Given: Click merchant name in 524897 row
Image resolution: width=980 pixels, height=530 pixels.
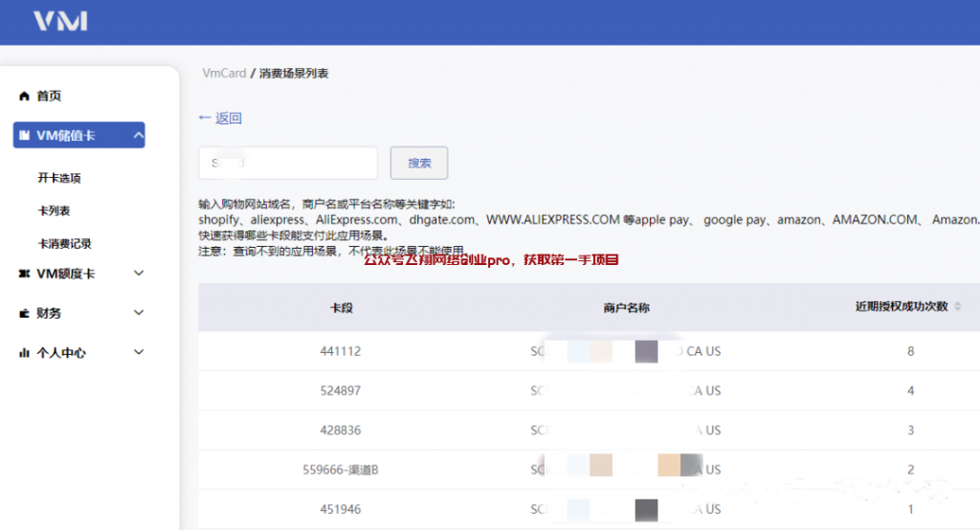Looking at the screenshot, I should click(x=626, y=390).
